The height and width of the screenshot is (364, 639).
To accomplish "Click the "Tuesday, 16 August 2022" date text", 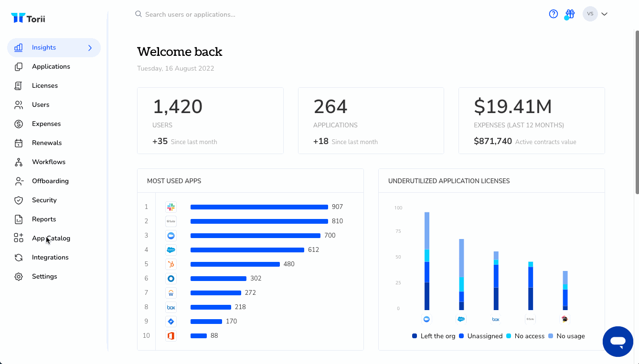I will [x=176, y=68].
